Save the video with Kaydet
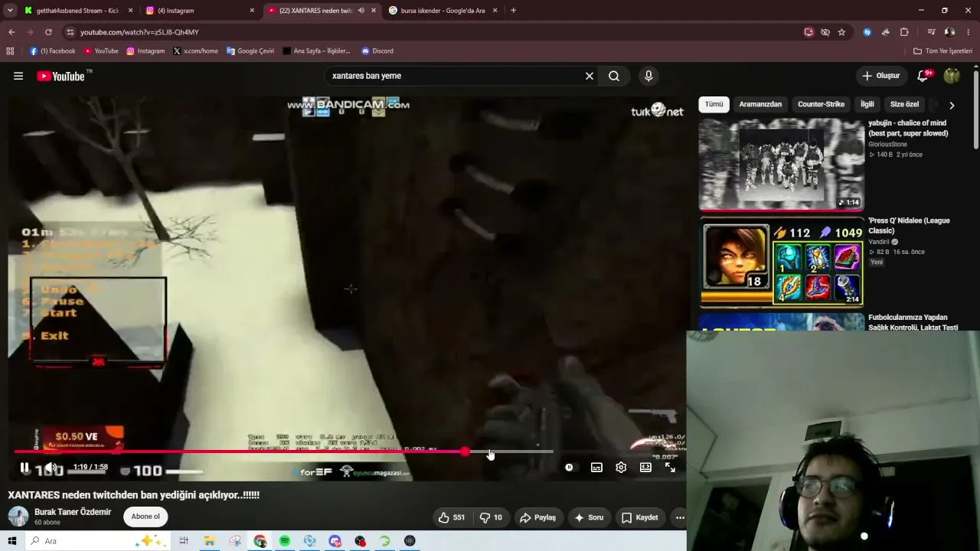 (x=639, y=517)
